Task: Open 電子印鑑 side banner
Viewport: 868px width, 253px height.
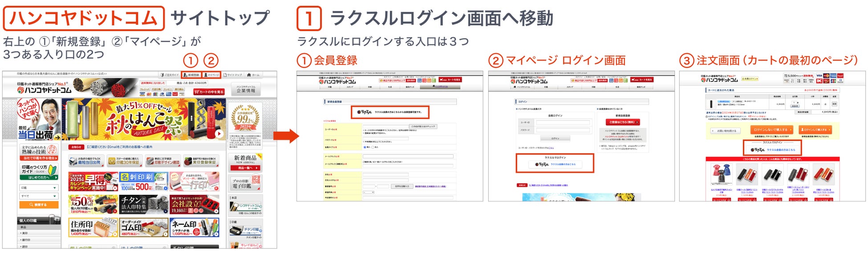Action: (x=246, y=183)
